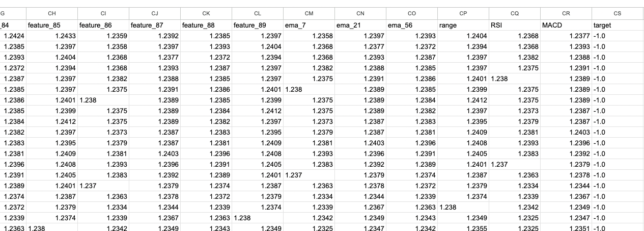Select column CI header letter
Screen dimensions: 644x231
(x=103, y=14)
